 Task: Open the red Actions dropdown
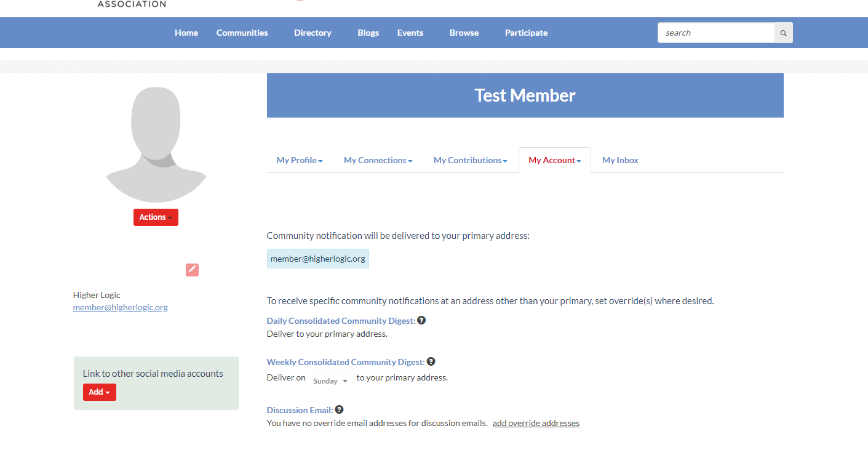[156, 217]
